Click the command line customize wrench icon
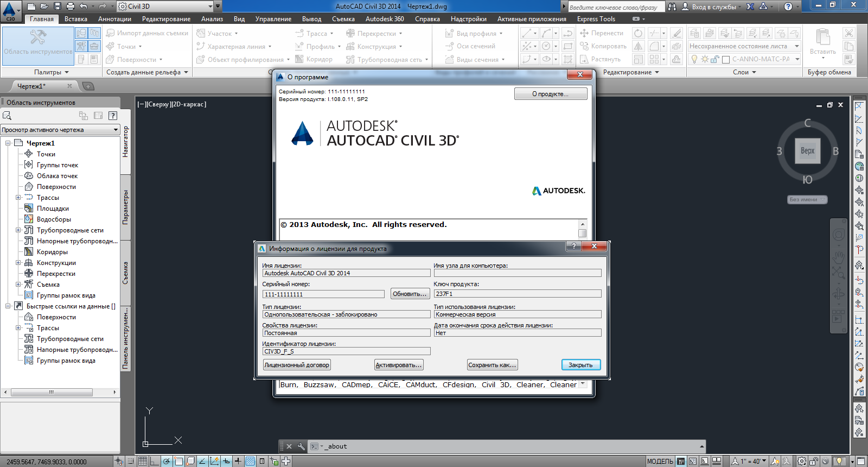The width and height of the screenshot is (868, 467). pos(301,446)
